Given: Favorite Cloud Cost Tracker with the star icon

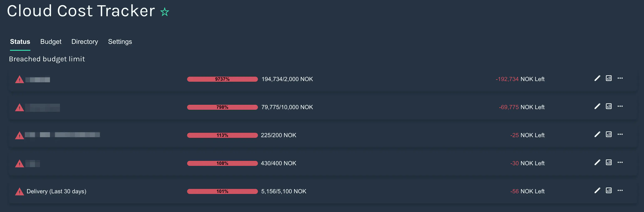Looking at the screenshot, I should pos(164,12).
